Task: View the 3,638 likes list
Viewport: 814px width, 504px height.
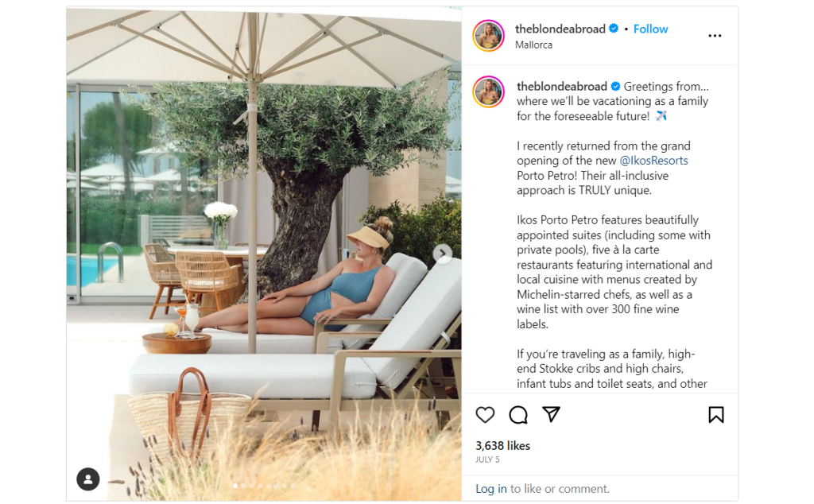Action: click(502, 446)
